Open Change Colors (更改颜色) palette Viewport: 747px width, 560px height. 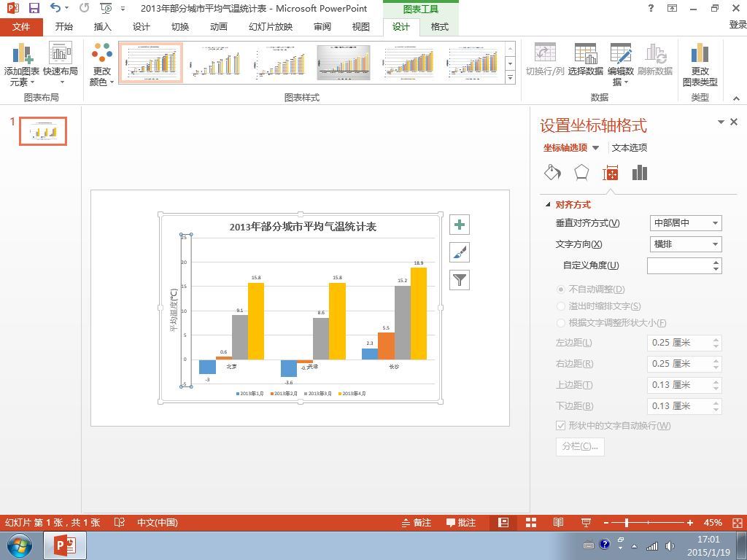point(102,64)
